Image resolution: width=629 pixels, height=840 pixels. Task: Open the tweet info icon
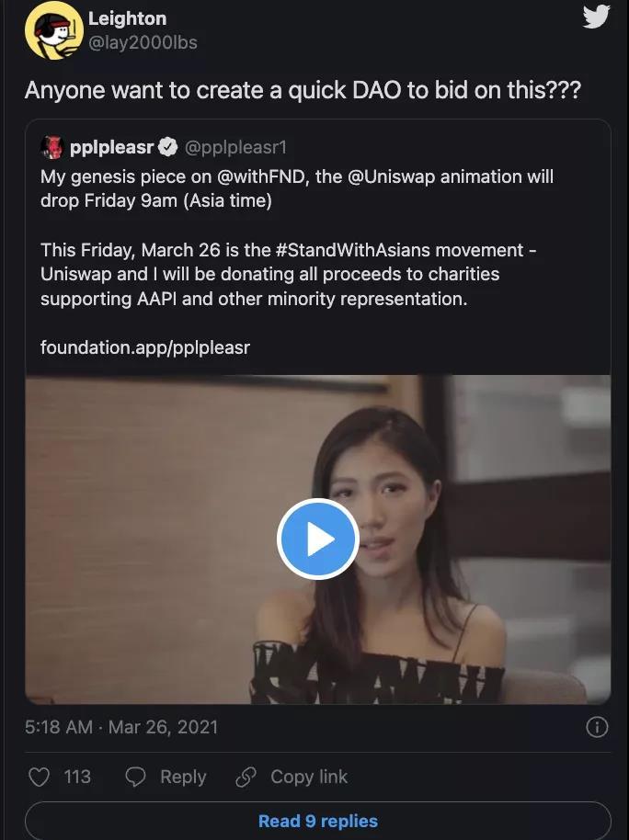point(597,727)
